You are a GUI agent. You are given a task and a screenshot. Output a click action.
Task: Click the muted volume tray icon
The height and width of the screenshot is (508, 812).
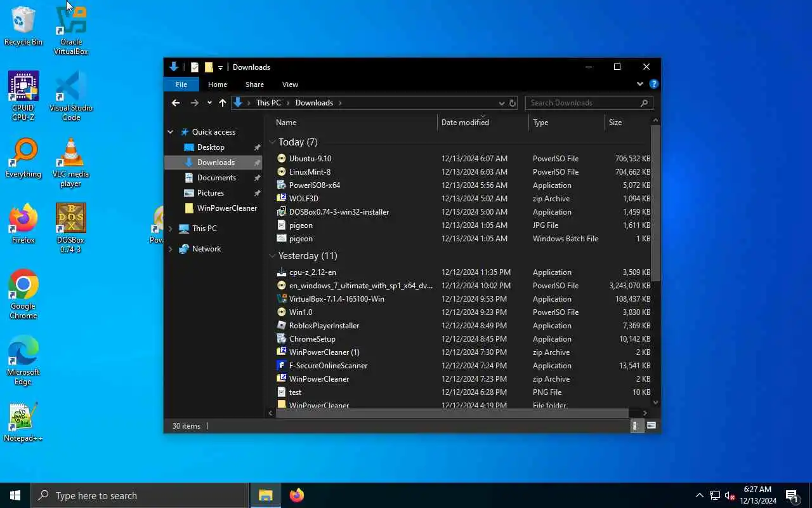tap(730, 495)
